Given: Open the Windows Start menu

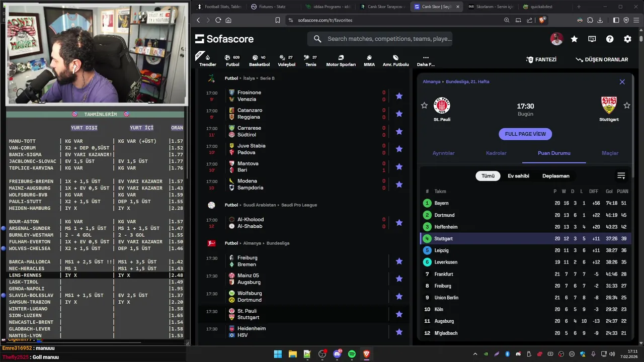Looking at the screenshot, I should point(278,354).
